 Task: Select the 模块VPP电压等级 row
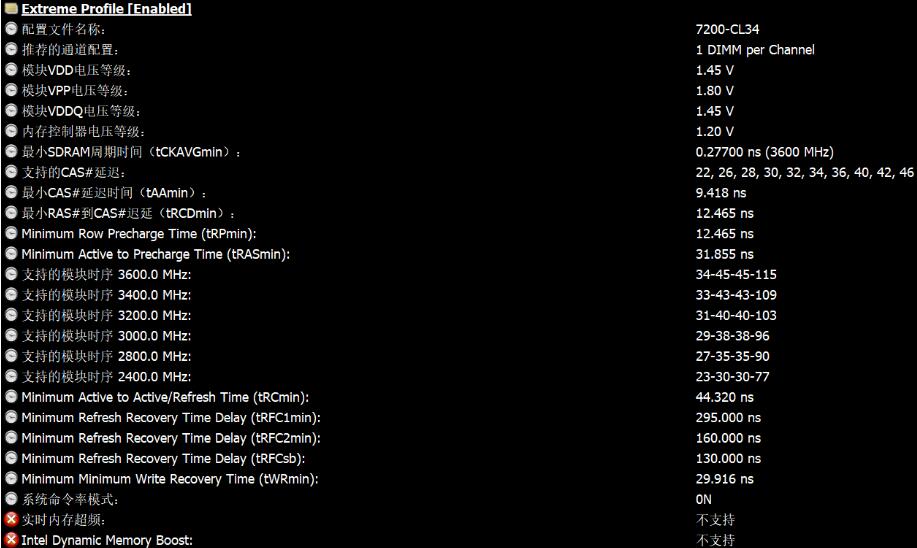(76, 91)
